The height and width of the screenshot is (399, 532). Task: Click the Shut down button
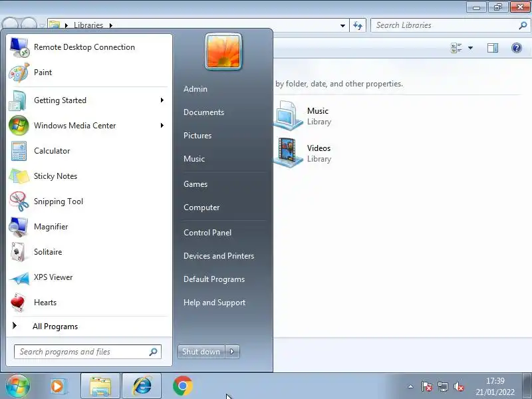coord(201,352)
